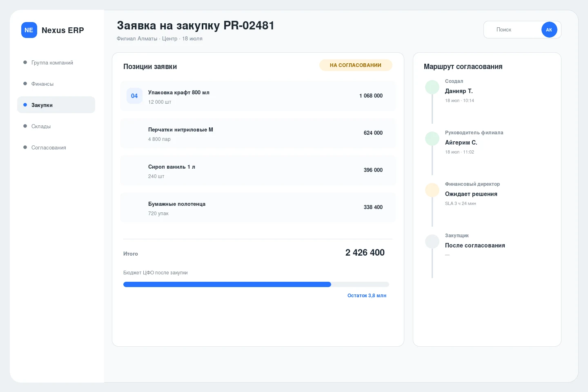Click the 04 position number badge
The width and height of the screenshot is (588, 392).
point(134,96)
